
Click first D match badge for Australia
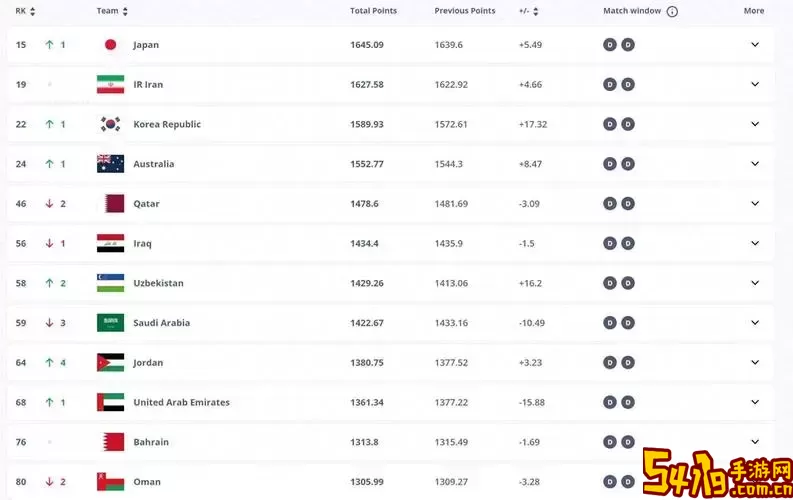[610, 164]
